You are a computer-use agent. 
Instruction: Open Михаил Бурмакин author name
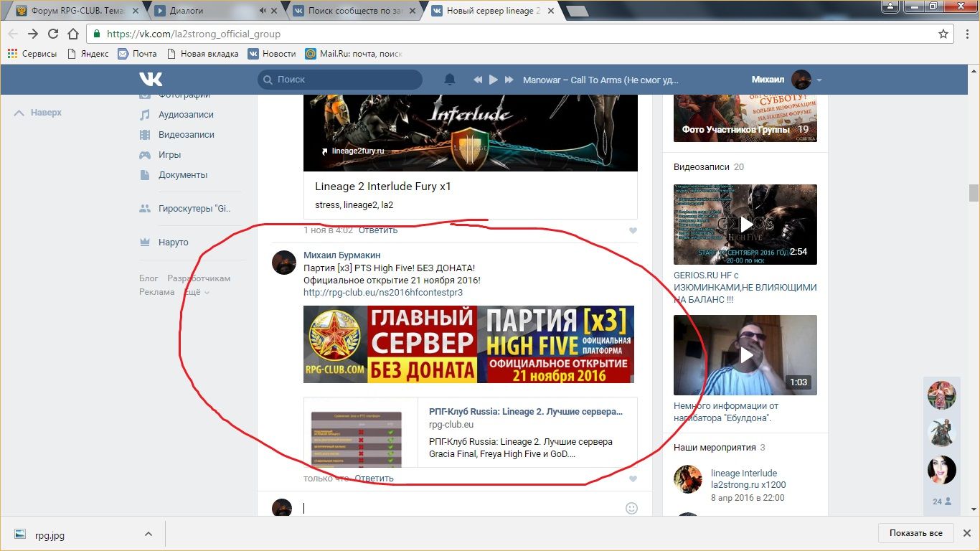point(342,255)
